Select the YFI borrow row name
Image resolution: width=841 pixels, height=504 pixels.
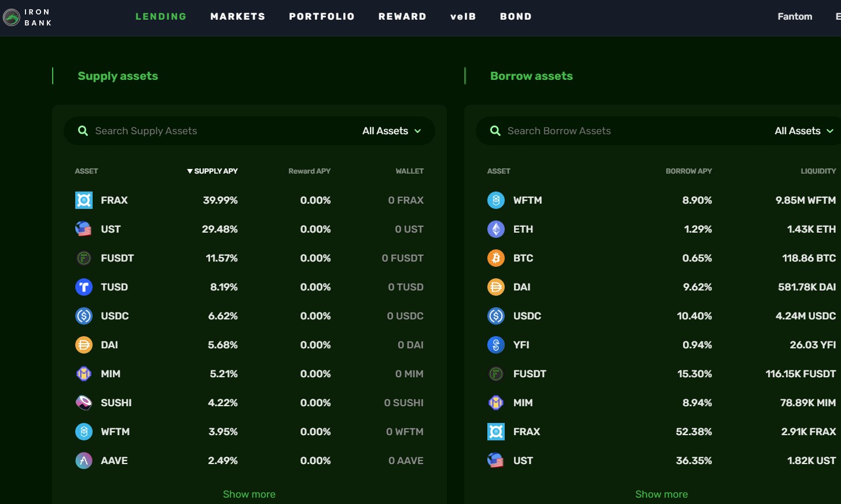tap(522, 345)
